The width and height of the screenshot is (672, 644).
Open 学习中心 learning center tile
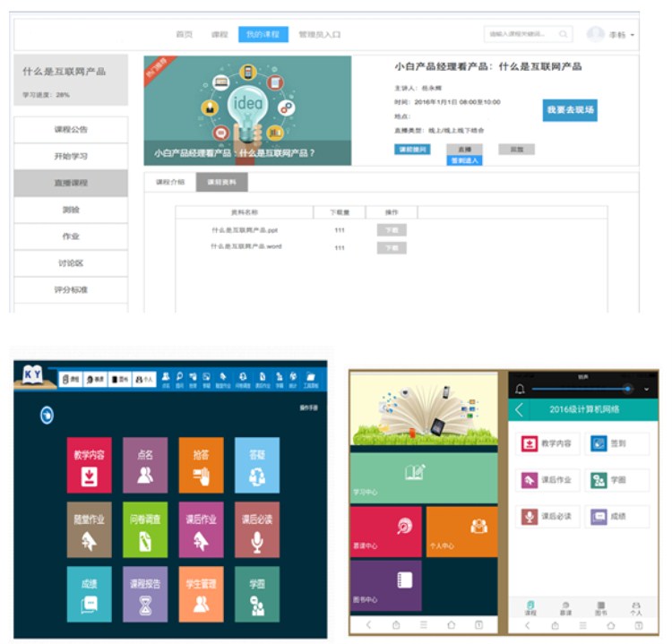point(423,477)
